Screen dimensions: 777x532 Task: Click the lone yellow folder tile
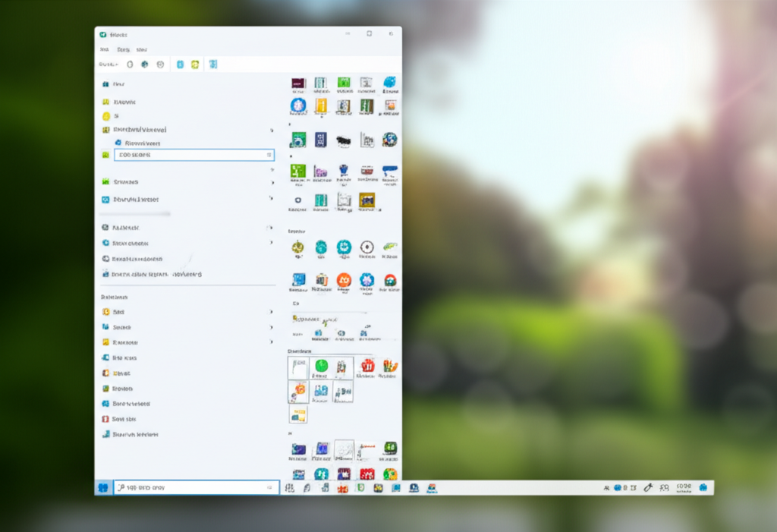pos(298,414)
